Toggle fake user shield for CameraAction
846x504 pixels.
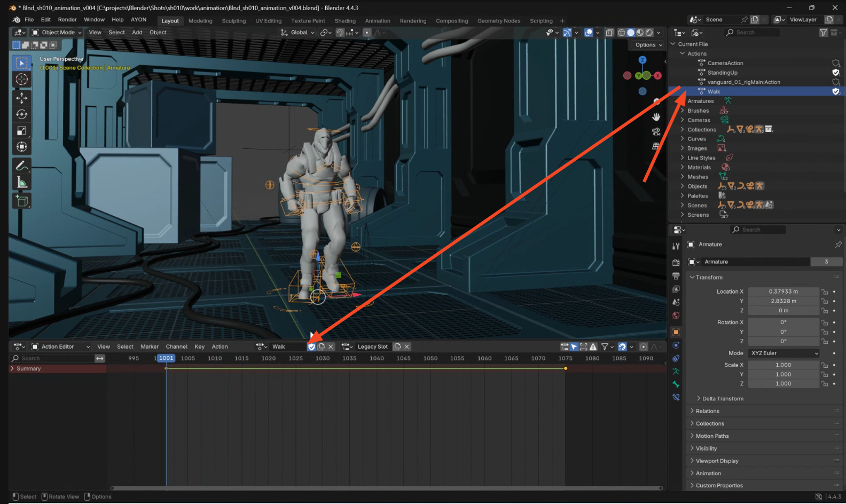click(x=836, y=63)
